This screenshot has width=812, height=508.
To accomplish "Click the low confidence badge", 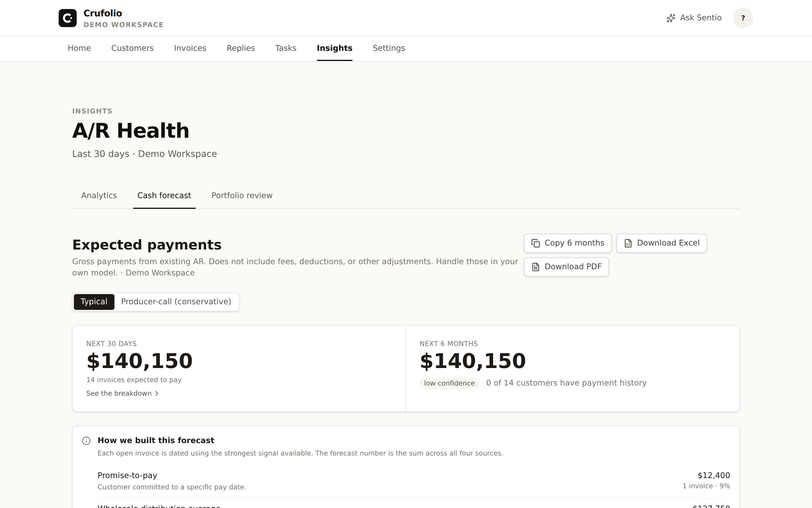I will (449, 383).
